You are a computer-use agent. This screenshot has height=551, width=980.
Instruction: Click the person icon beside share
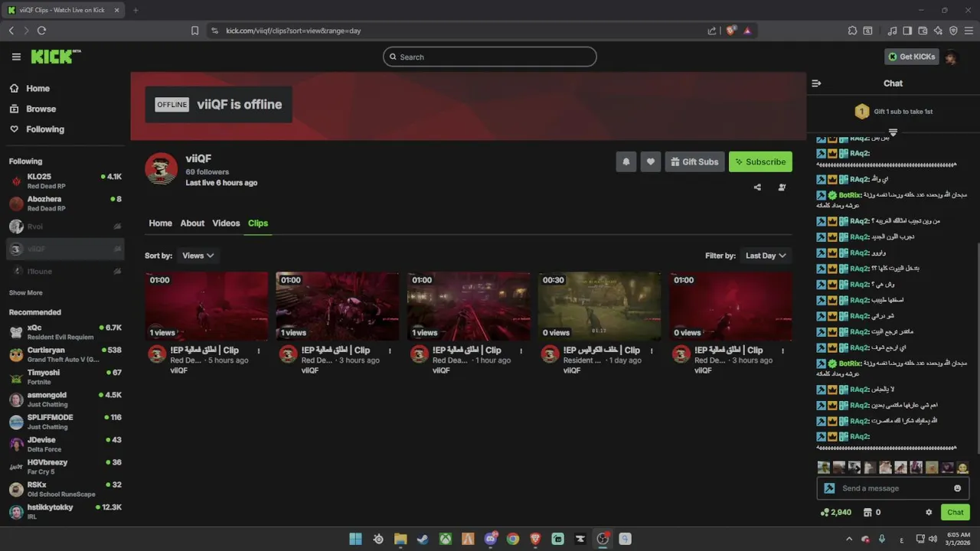pos(782,187)
